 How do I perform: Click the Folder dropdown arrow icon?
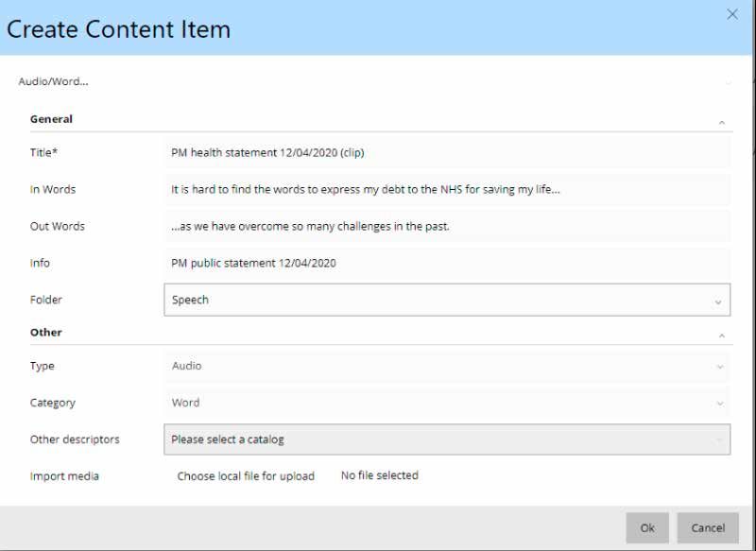click(x=718, y=301)
